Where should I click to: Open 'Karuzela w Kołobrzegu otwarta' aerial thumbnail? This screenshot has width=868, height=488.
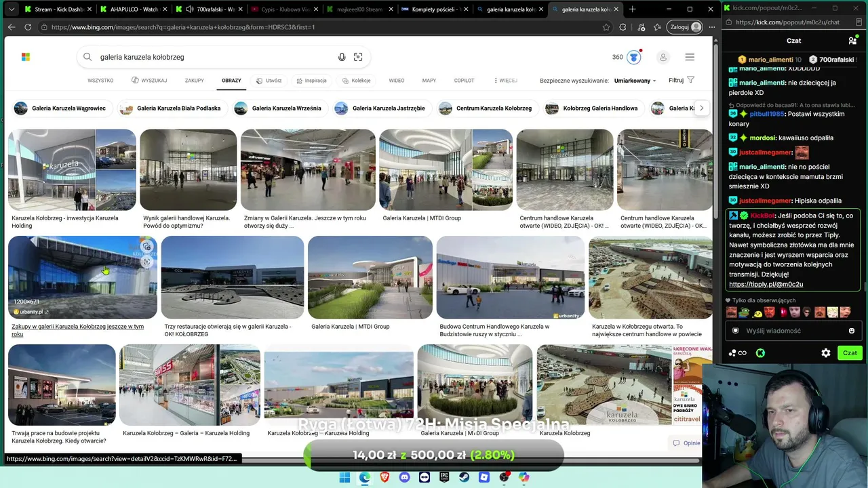[650, 277]
